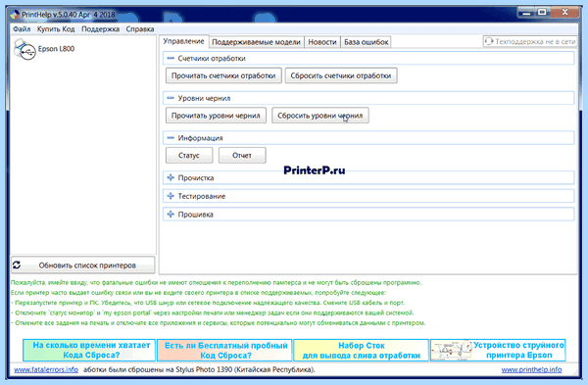Viewport: 588px width, 385px height.
Task: Expand the Прочистка section
Action: coord(171,177)
